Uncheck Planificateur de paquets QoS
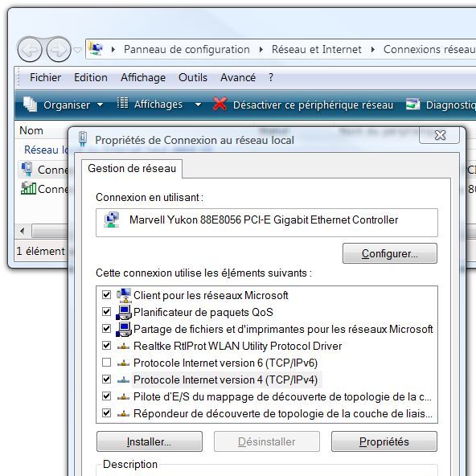476x476 pixels. pyautogui.click(x=107, y=312)
